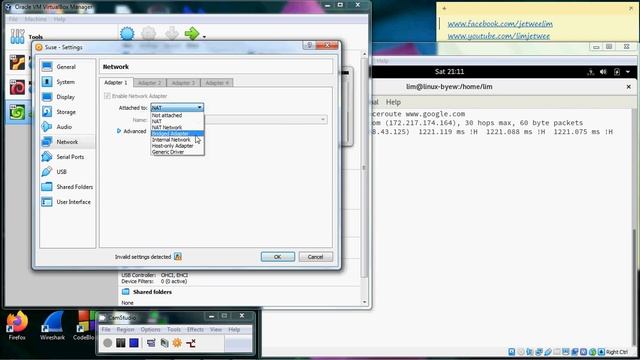The height and width of the screenshot is (360, 640).
Task: Open User Interface settings category
Action: [x=73, y=202]
